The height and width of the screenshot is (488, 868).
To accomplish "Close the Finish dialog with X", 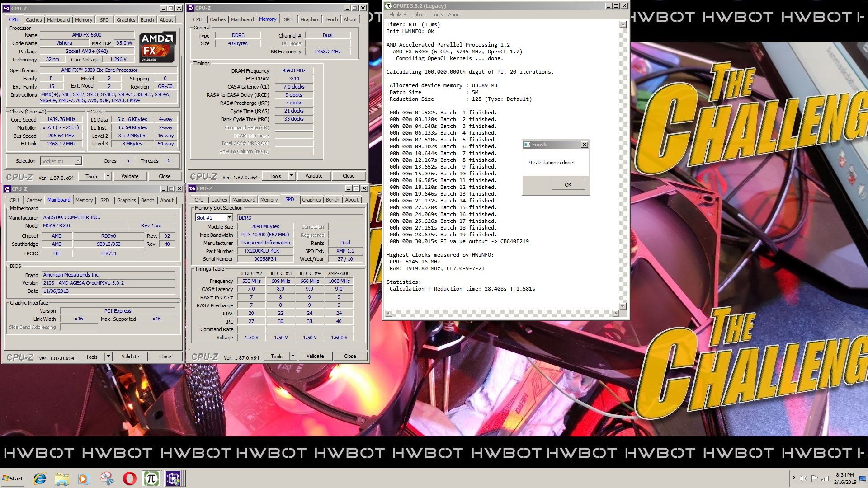I will pyautogui.click(x=584, y=145).
